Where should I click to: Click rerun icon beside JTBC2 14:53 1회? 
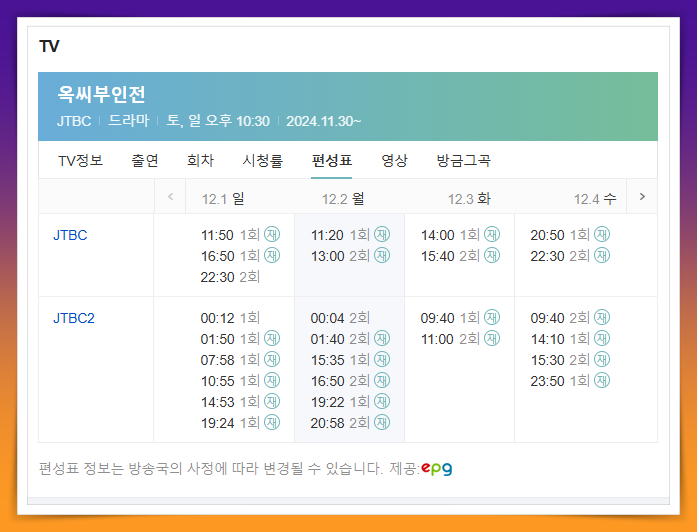point(272,401)
